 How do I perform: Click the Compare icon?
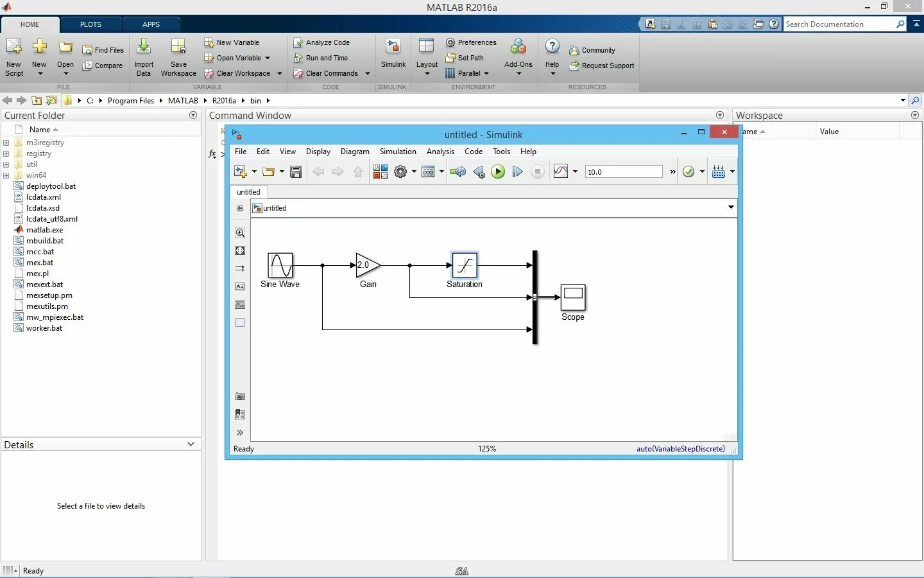click(87, 66)
